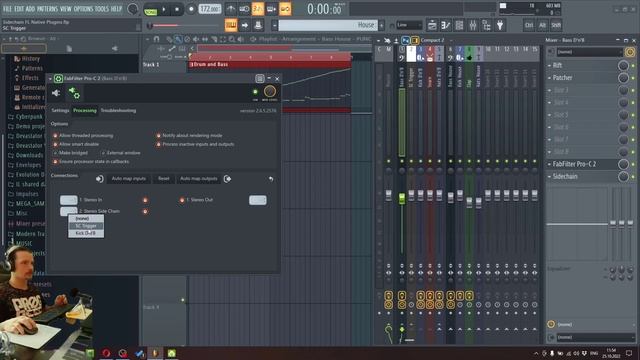Viewport: 640px width, 360px height.
Task: Click the tempo field showing 172
Action: pyautogui.click(x=209, y=9)
